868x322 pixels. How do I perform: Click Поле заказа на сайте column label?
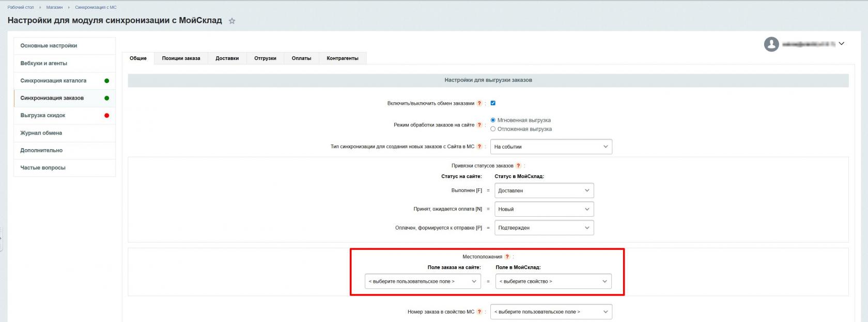[454, 267]
